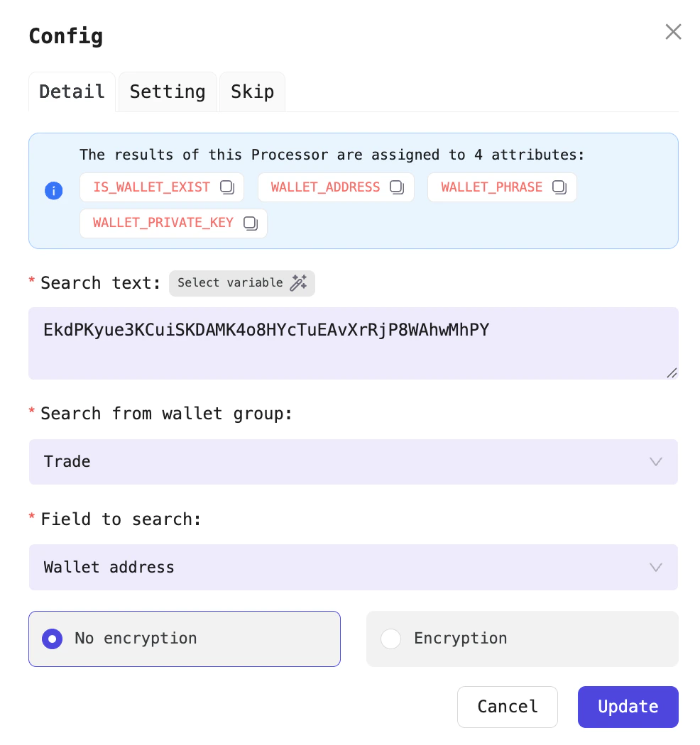Viewport: 700px width, 745px height.
Task: Copy the WALLET_PHRASE attribute
Action: coord(559,187)
